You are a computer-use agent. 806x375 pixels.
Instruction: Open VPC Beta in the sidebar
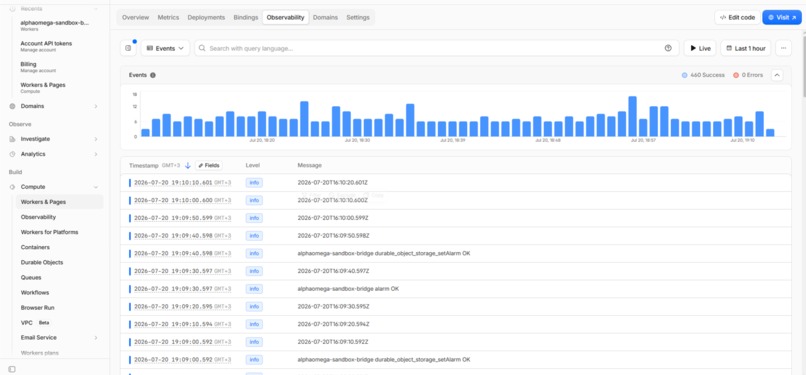pos(35,323)
